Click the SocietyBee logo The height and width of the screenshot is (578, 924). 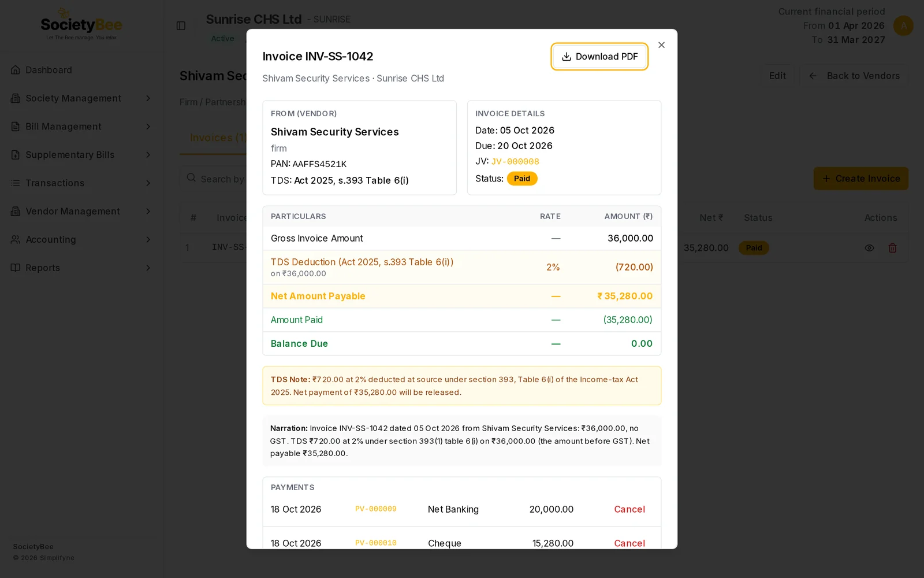[x=81, y=24]
